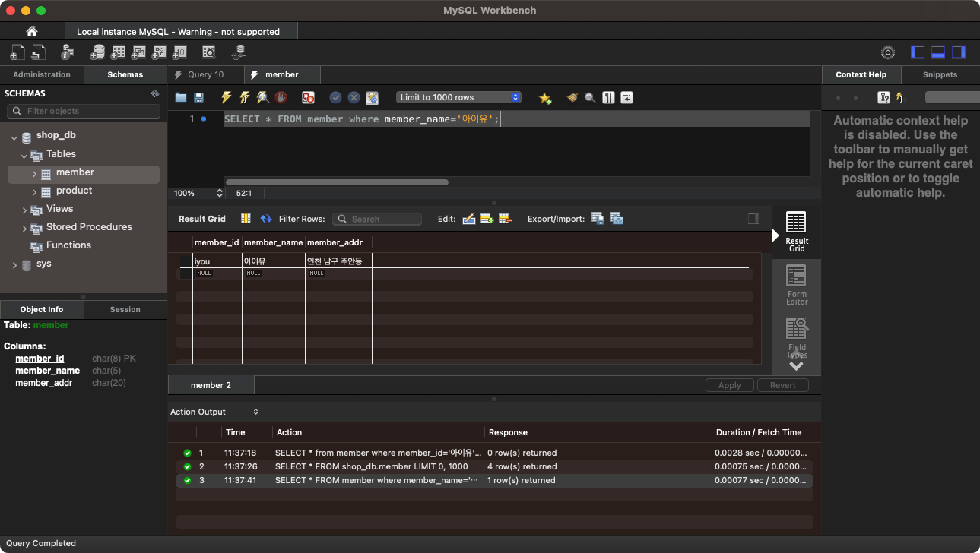The height and width of the screenshot is (553, 980).
Task: Rollback the transaction X icon
Action: tap(354, 97)
